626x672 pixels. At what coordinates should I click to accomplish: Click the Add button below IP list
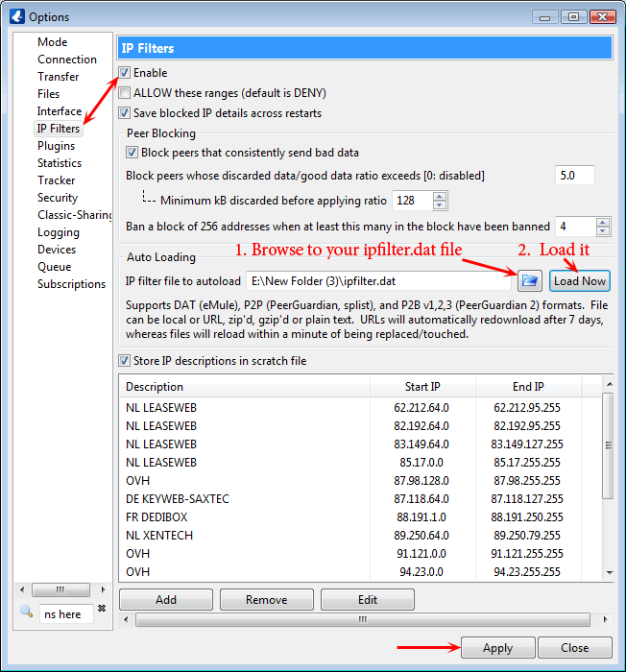pos(166,600)
